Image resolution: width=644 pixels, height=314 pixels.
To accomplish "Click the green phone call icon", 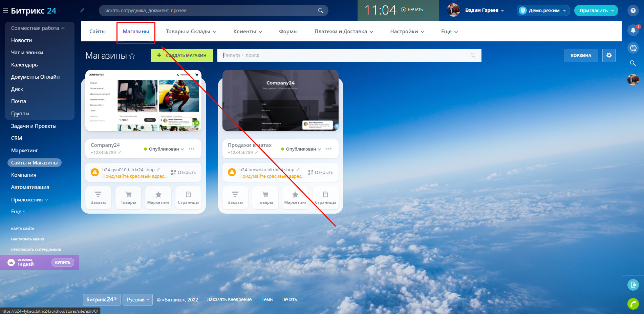I will pos(633,303).
